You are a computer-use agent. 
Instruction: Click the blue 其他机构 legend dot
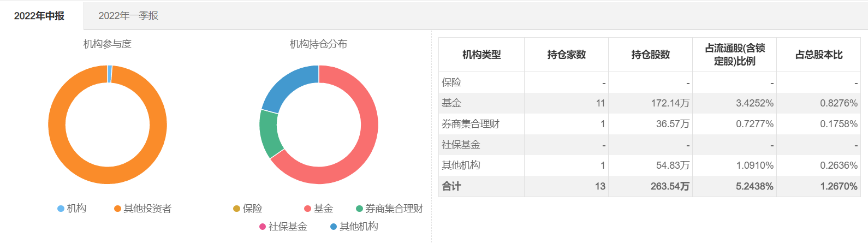(x=334, y=227)
